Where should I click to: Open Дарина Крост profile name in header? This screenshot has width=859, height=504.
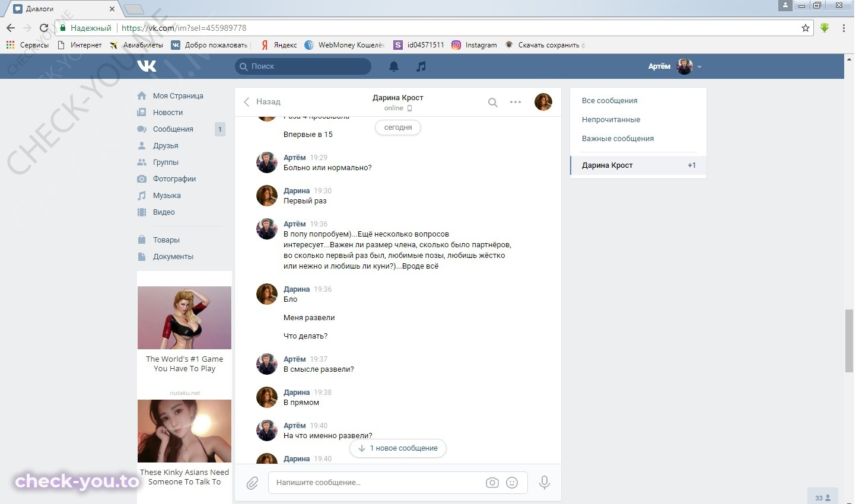398,98
